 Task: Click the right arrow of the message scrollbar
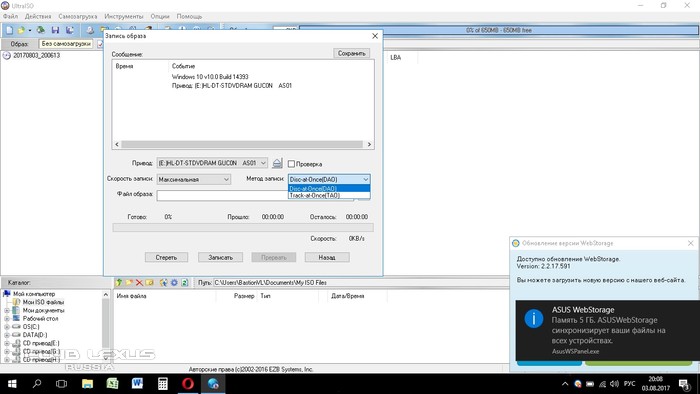(369, 145)
